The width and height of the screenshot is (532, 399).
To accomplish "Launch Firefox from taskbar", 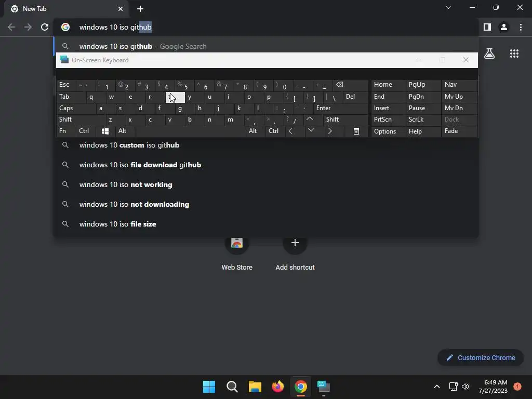I will point(278,387).
